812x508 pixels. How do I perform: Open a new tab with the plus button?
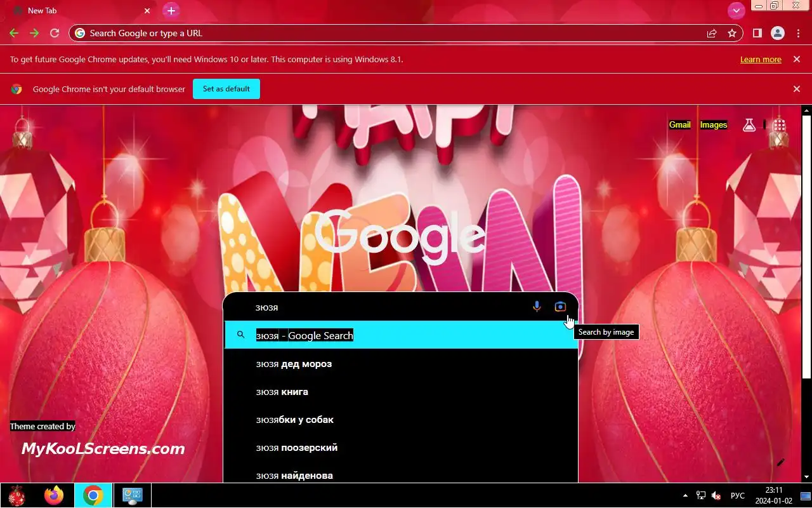[171, 11]
